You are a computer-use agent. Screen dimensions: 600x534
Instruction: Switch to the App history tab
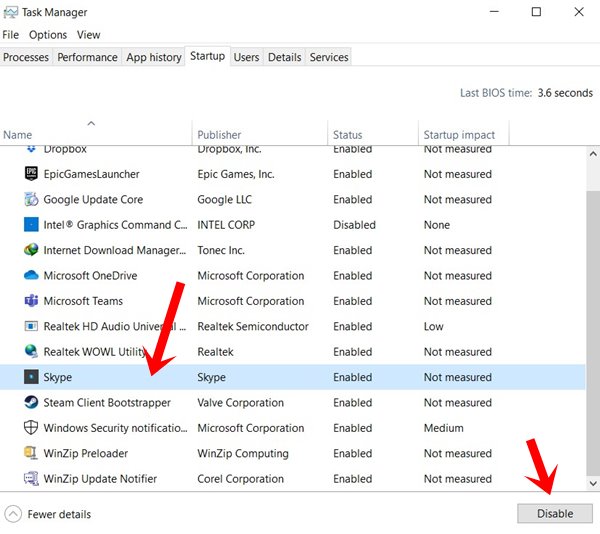coord(154,57)
